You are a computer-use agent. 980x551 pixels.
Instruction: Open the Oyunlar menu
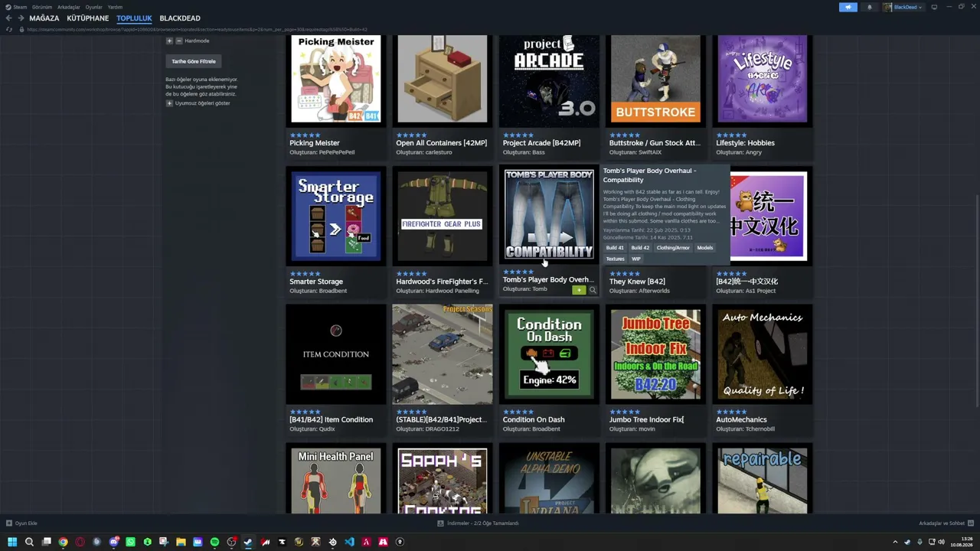(x=93, y=7)
